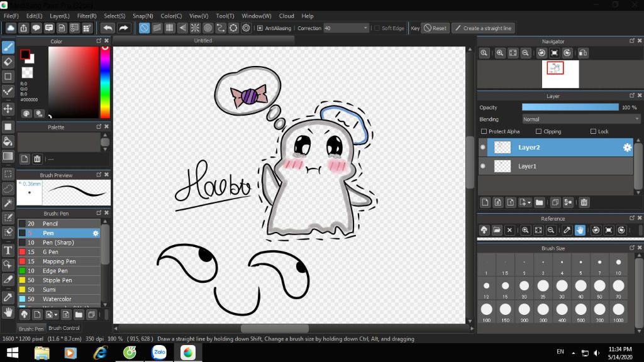Click the Create a straight line button
Image resolution: width=644 pixels, height=362 pixels.
coord(483,28)
